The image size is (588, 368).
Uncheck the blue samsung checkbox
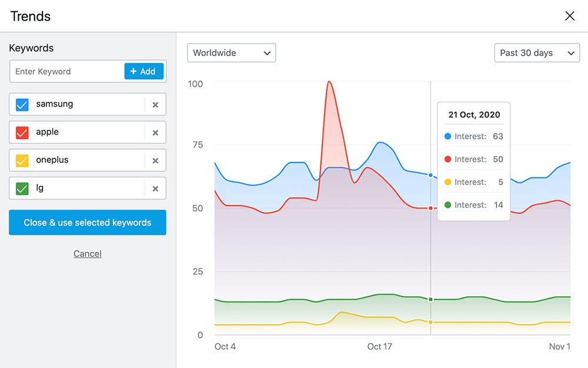(22, 105)
